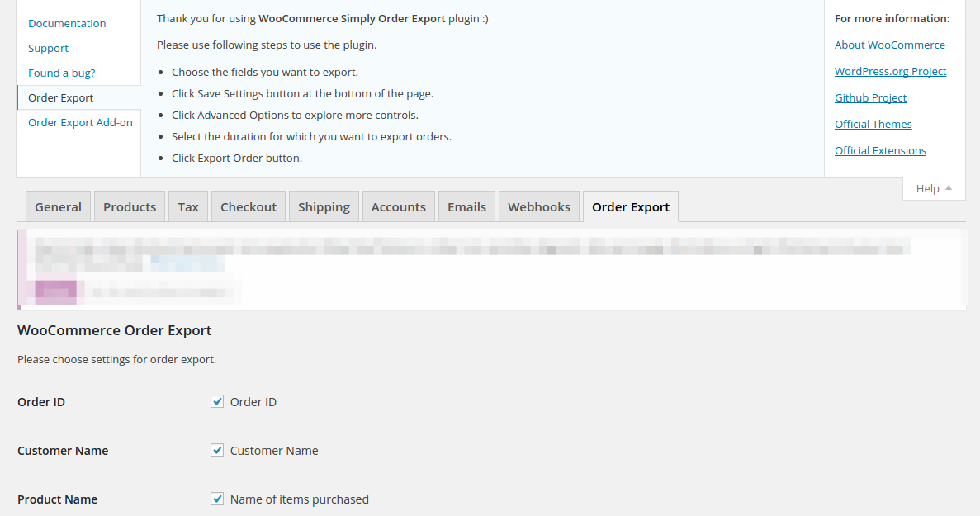Screen dimensions: 980x516
Task: Click 'Please choose settings for order export.' text
Action: 117,360
